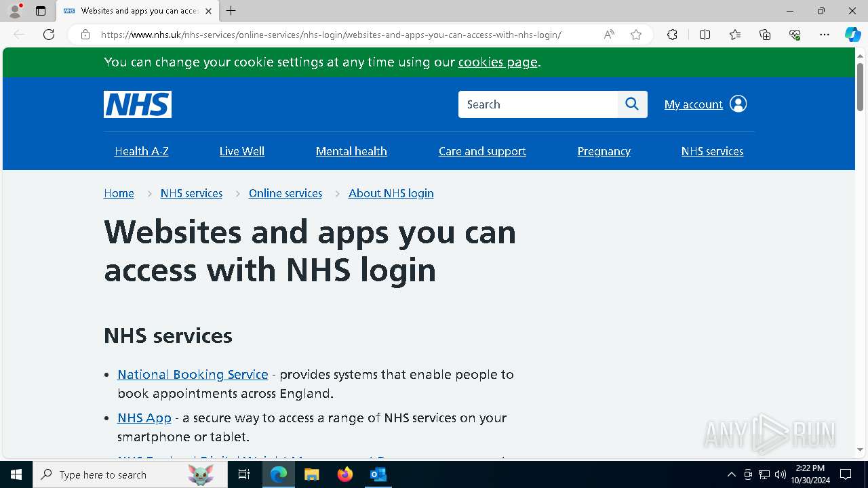Open the My account profile icon
Image resolution: width=868 pixels, height=488 pixels.
(738, 104)
